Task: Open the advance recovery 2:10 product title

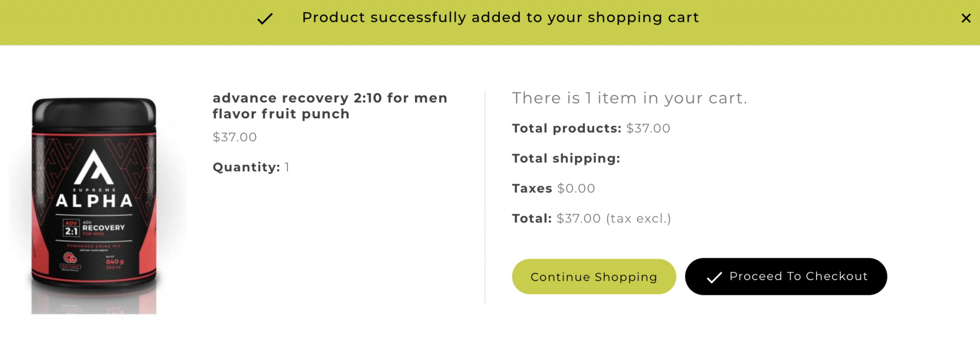Action: (330, 106)
